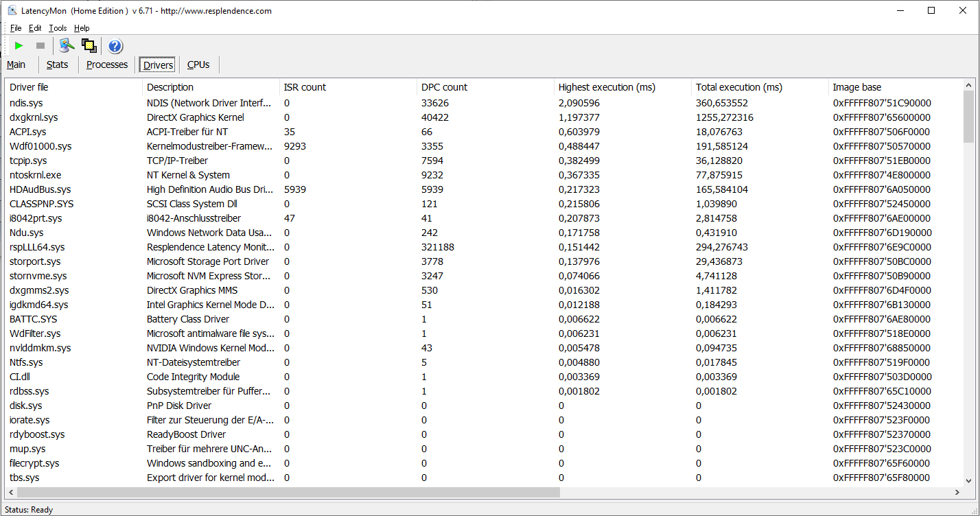This screenshot has height=516, width=980.
Task: Open the Tools menu
Action: coord(58,28)
